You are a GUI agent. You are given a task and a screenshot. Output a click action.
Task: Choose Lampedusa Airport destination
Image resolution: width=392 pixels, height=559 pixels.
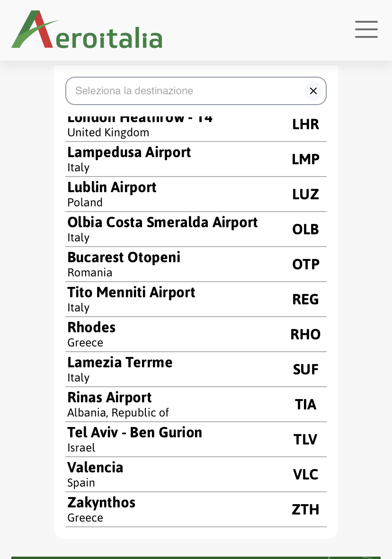pyautogui.click(x=196, y=159)
